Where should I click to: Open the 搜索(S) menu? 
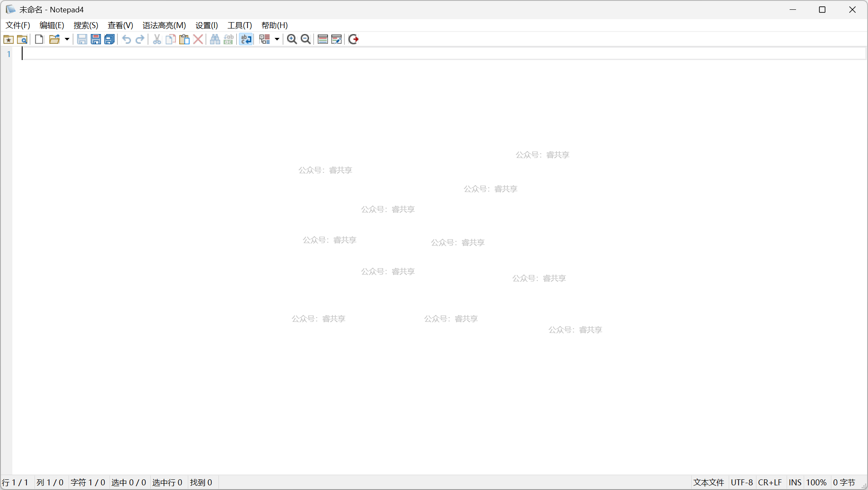pyautogui.click(x=86, y=26)
